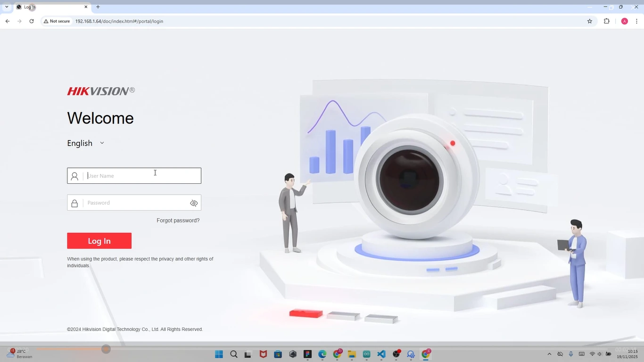Show hidden system tray icons chevron

point(549,354)
